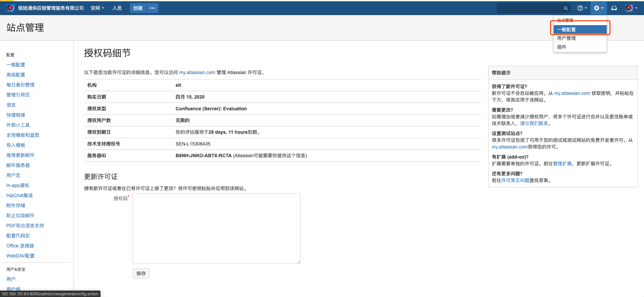Follow the 许可常见问题 FAQ link
644x297 pixels.
[x=515, y=180]
